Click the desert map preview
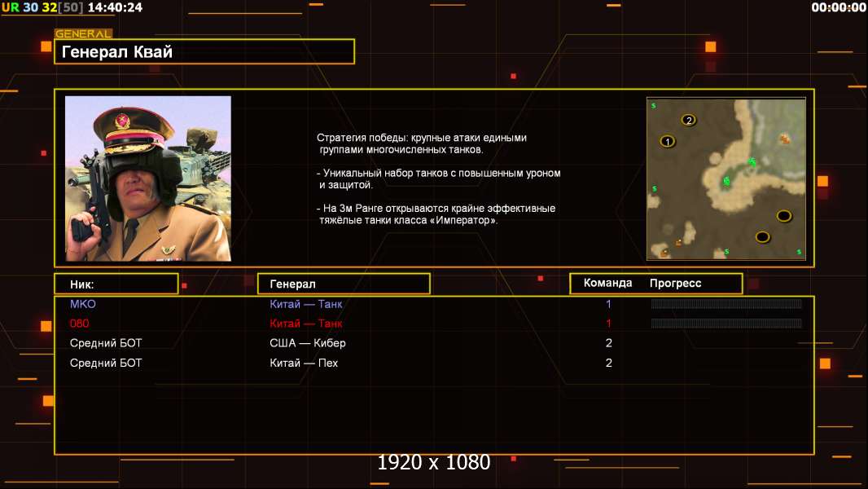The image size is (868, 489). point(726,178)
